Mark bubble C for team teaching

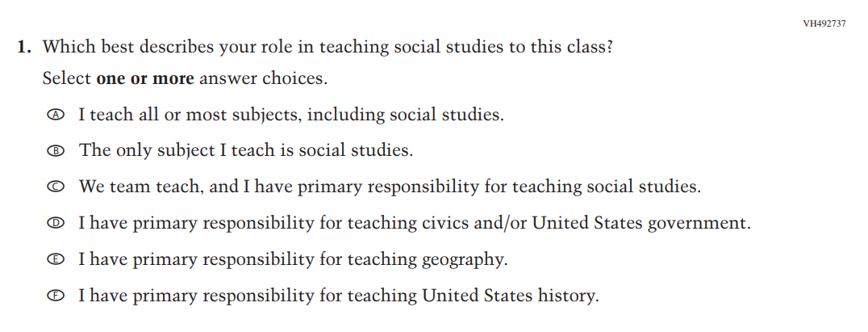coord(56,187)
